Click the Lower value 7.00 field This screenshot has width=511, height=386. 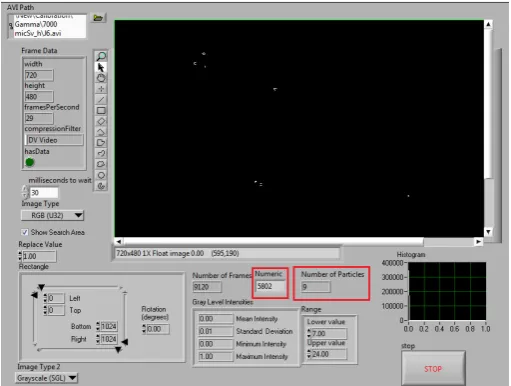tap(329, 333)
